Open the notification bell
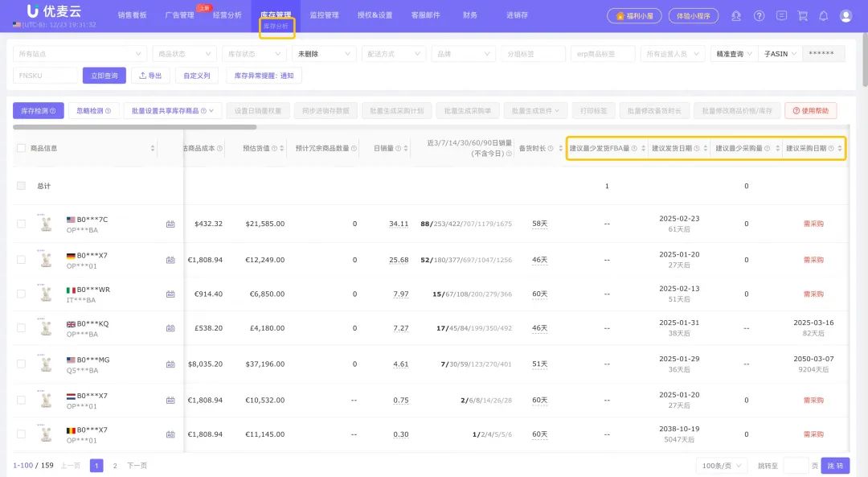Screen dimensions: 868x477 (824, 16)
